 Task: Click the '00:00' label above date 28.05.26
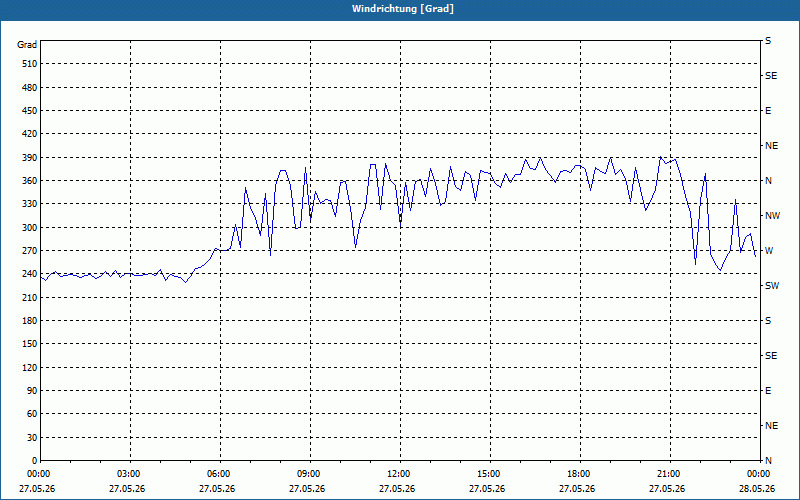coord(759,474)
